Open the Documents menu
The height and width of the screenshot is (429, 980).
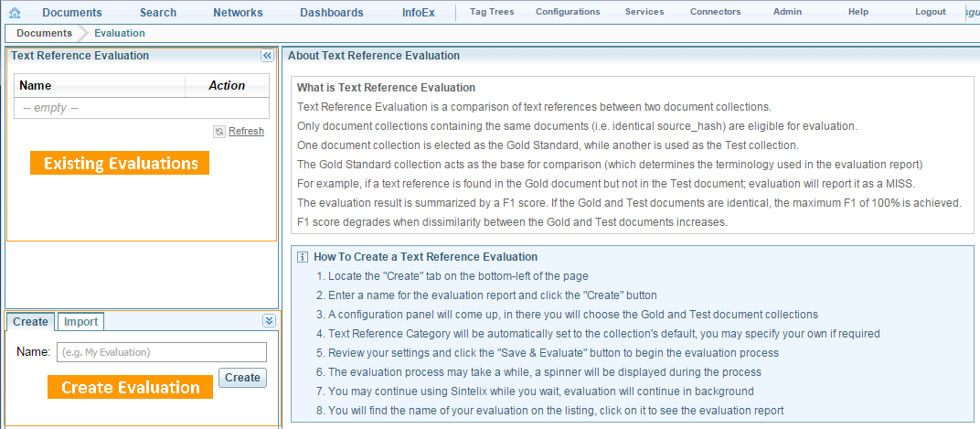point(72,13)
